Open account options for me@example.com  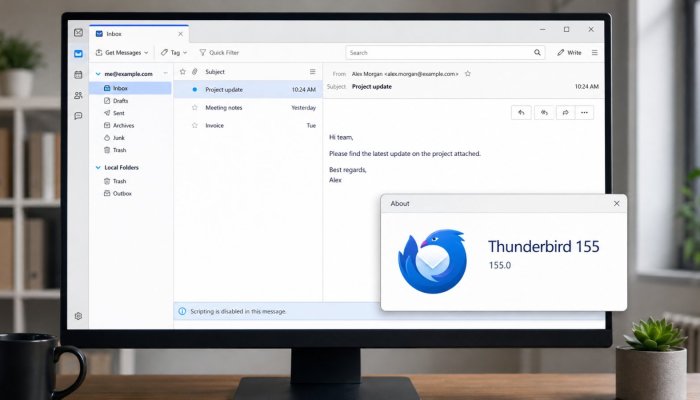click(166, 73)
